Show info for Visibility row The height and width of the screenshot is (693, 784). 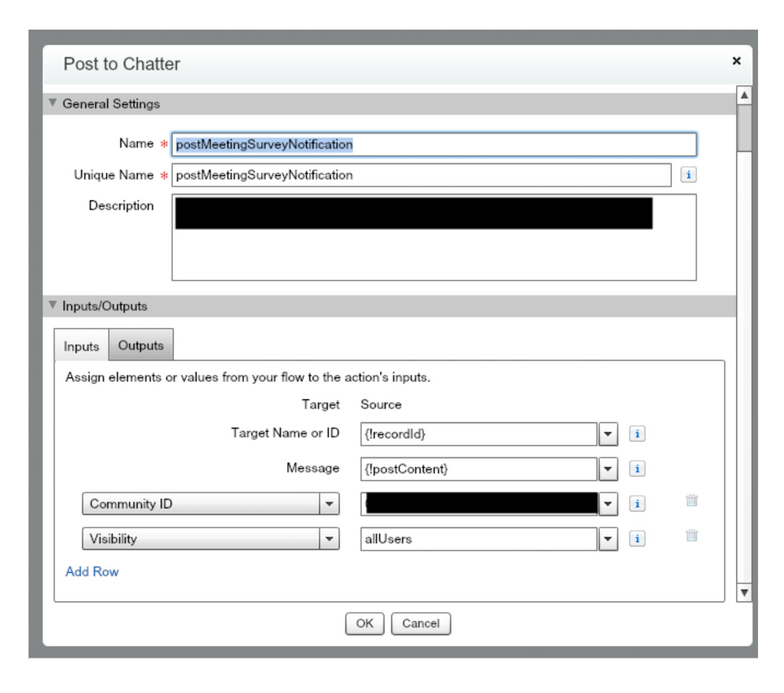637,538
